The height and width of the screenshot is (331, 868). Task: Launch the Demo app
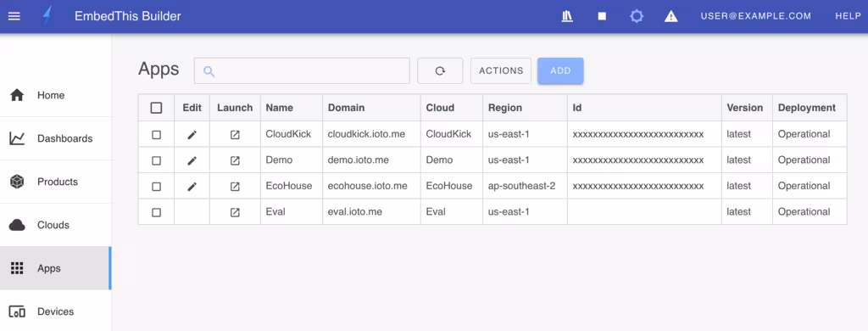235,160
